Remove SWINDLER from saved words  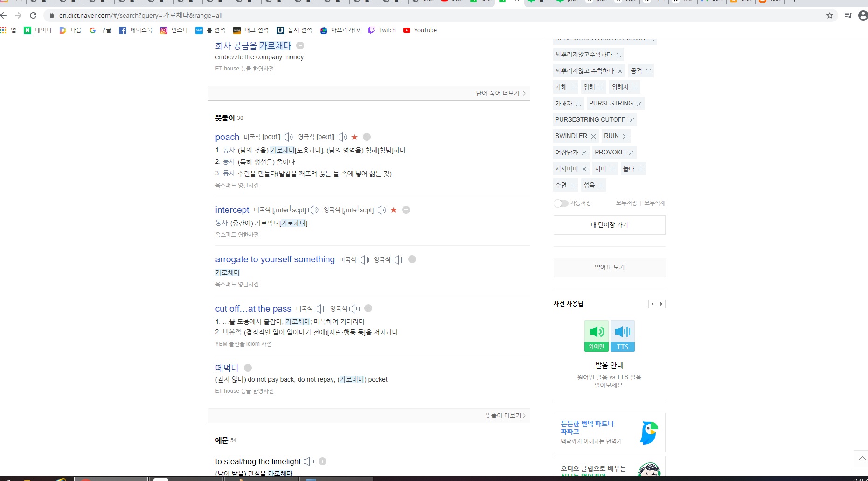point(593,136)
